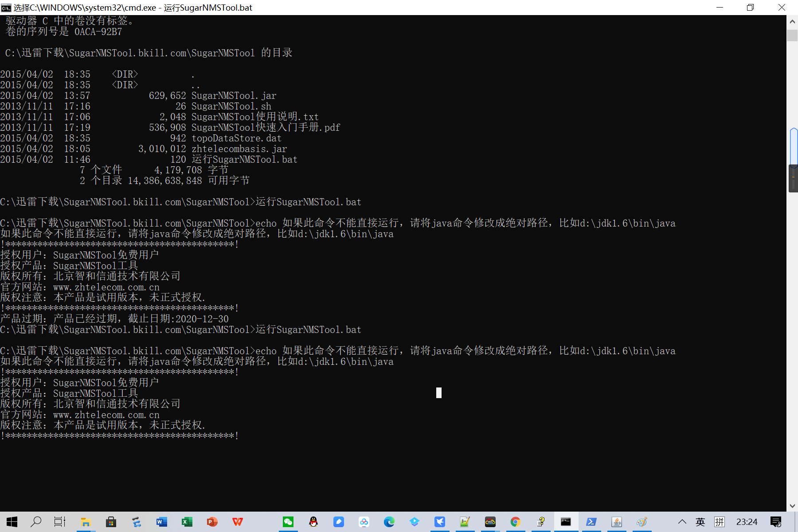This screenshot has height=532, width=798.
Task: Open Xunlei bird icon on the taskbar
Action: point(440,522)
